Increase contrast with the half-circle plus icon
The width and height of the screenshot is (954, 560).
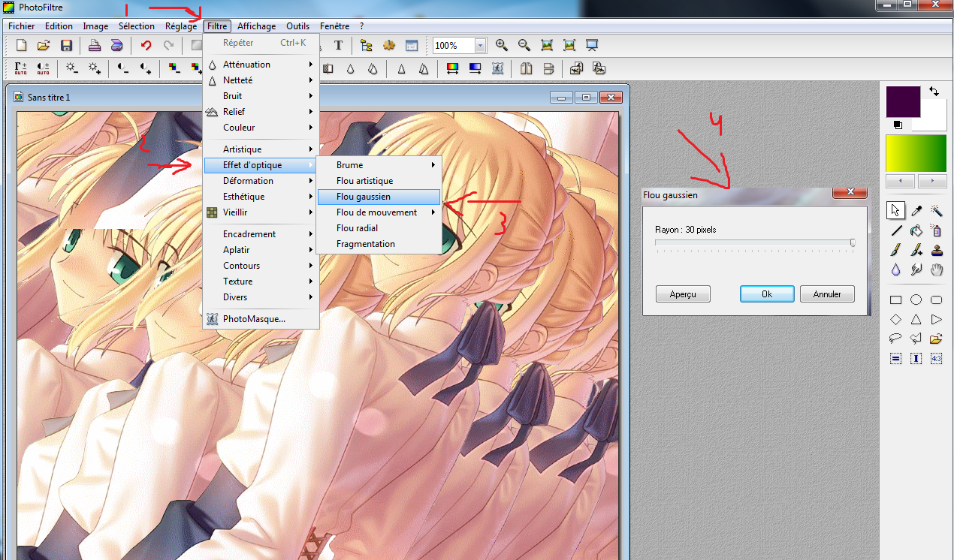coord(146,68)
